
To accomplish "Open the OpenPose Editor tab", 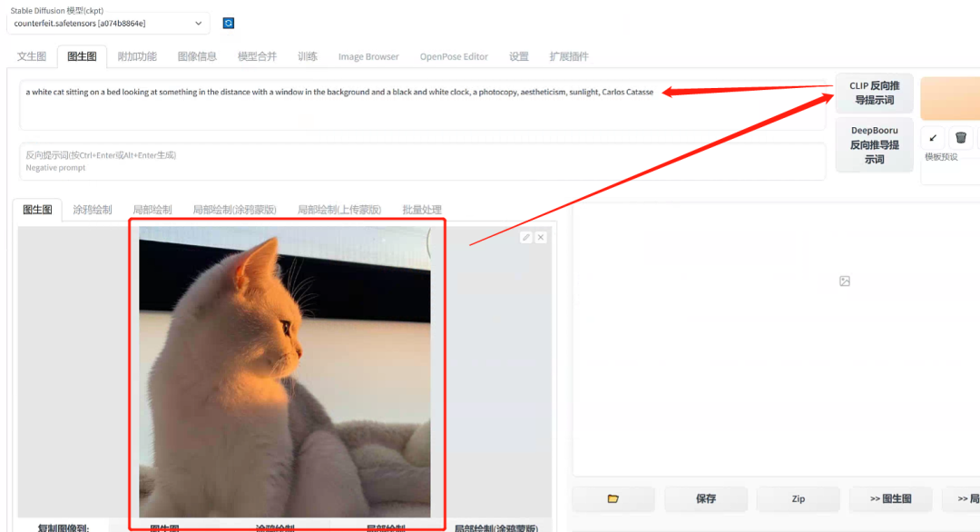I will coord(454,56).
